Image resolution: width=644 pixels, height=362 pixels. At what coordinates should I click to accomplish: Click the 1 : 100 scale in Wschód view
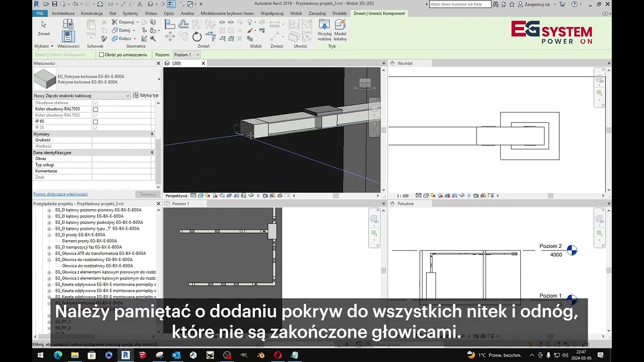(x=403, y=196)
